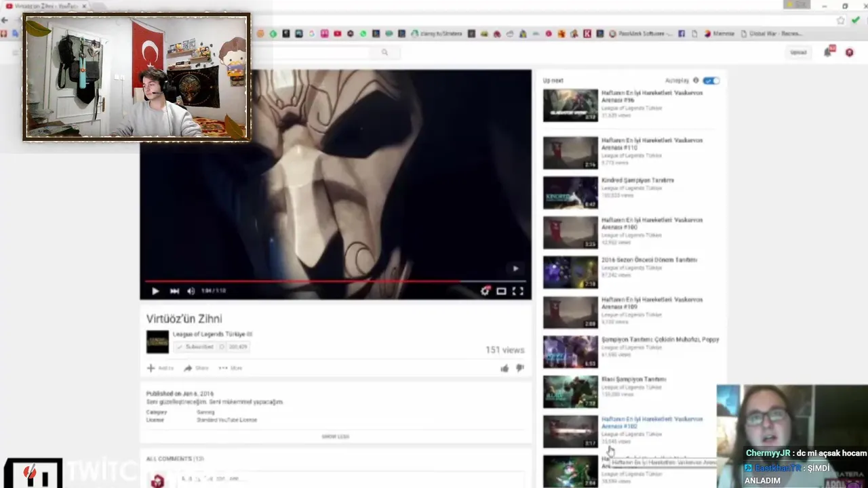Open Illaoi Şampiyon Tanıtımı thumbnail
Screen dimensions: 868x488
[x=570, y=392]
